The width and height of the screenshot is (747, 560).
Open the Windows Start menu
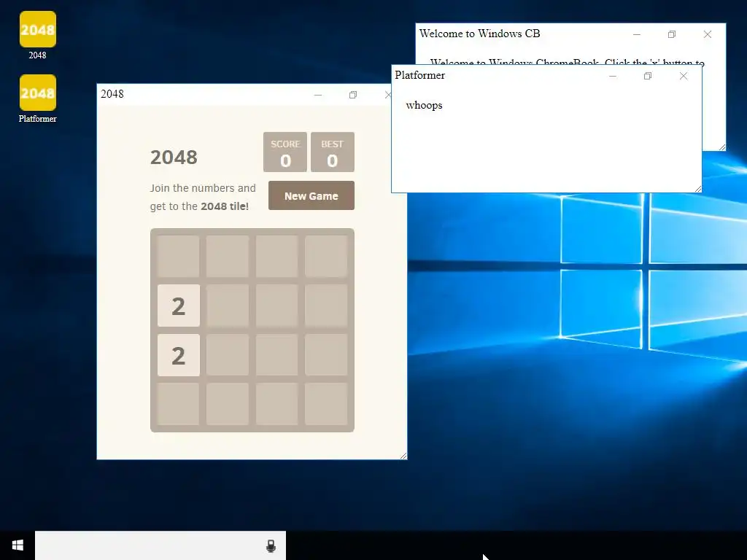[18, 545]
